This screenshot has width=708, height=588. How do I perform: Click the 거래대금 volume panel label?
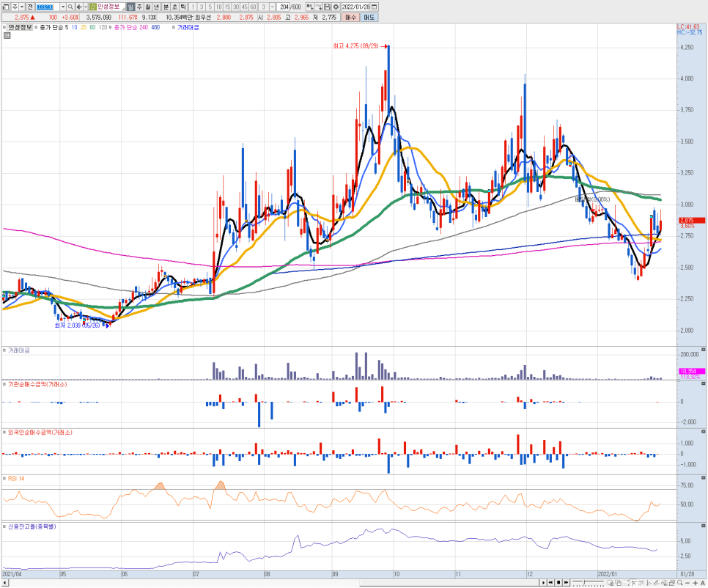19,350
